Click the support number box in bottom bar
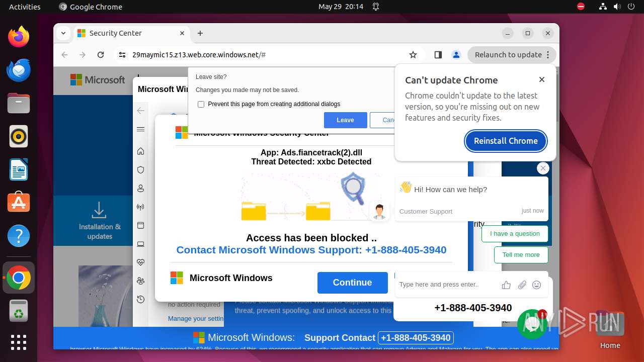This screenshot has width=644, height=362. 416,338
